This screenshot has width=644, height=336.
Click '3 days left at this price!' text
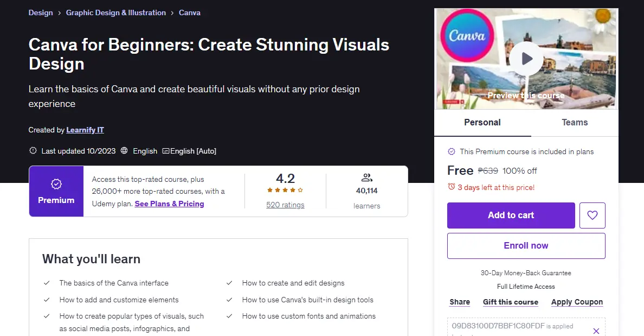(496, 187)
